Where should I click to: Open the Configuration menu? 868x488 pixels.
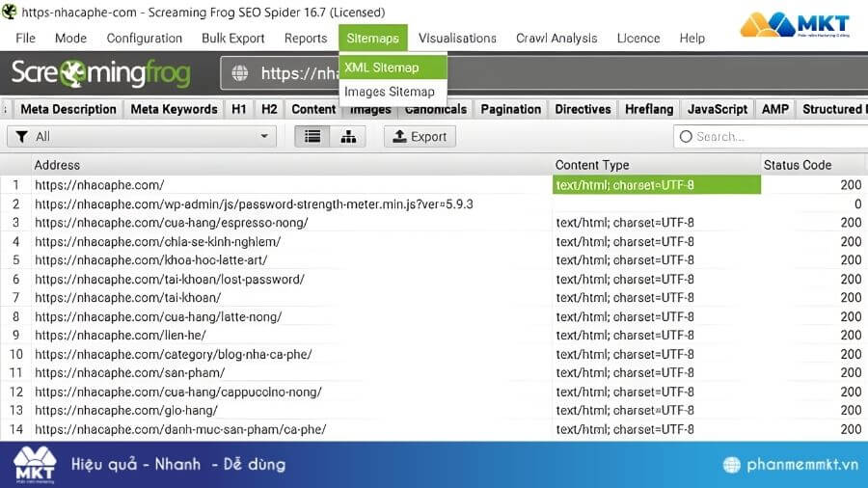coord(144,39)
